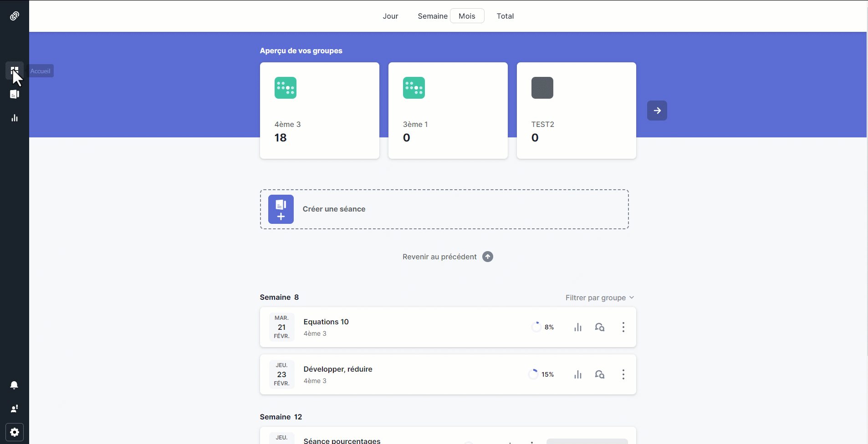Click the 15% progress indicator

[541, 374]
